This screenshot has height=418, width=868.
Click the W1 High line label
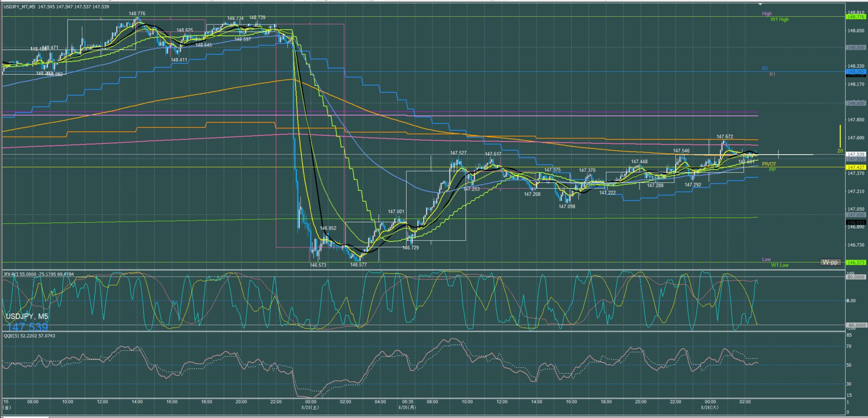click(x=779, y=19)
